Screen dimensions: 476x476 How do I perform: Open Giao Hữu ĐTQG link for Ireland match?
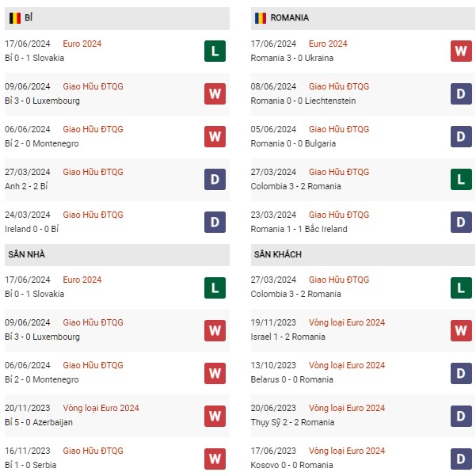[x=93, y=215]
